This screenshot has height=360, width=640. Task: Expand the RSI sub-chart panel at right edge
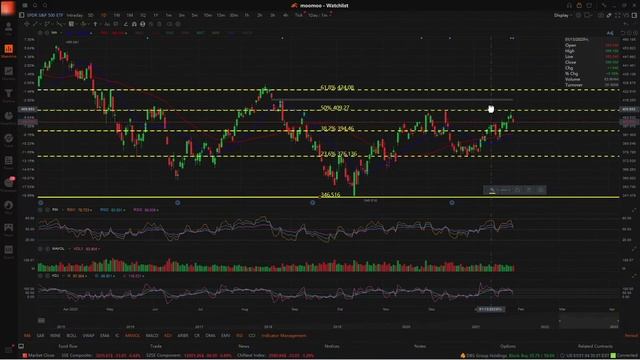(x=634, y=210)
